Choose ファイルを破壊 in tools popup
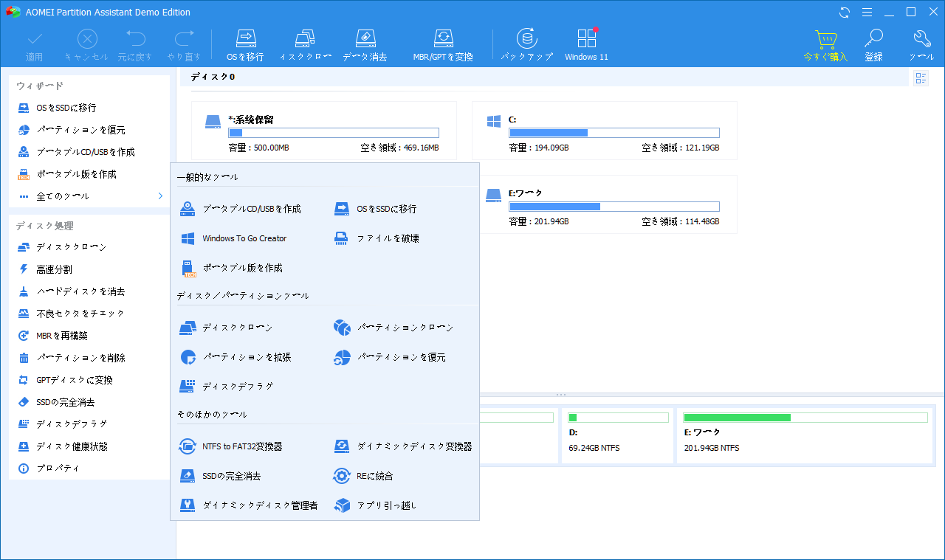The height and width of the screenshot is (560, 945). (377, 238)
